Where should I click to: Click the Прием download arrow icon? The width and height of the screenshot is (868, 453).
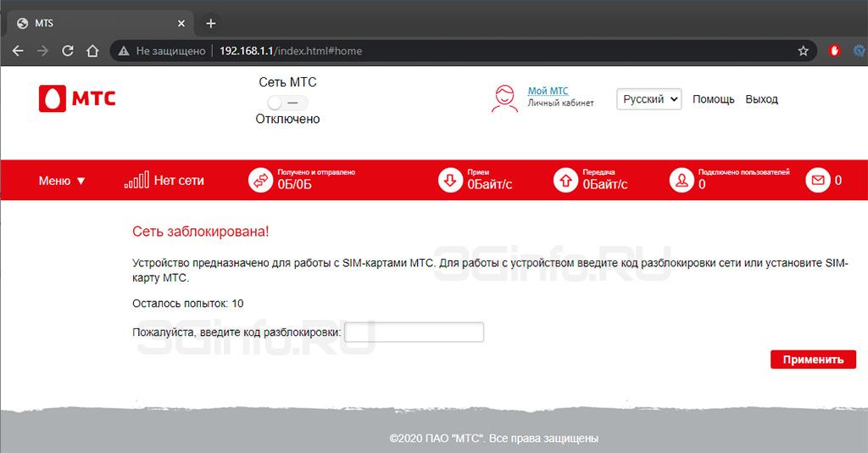(x=450, y=181)
